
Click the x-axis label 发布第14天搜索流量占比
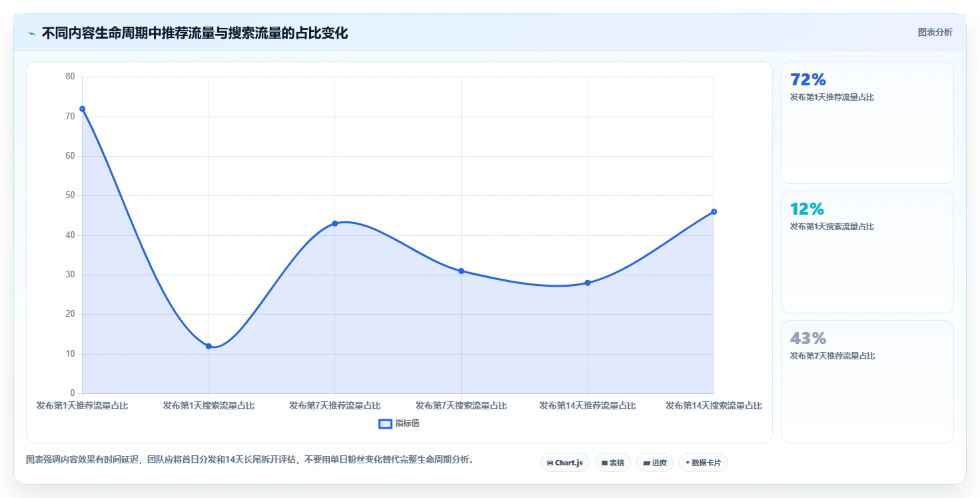(x=714, y=405)
